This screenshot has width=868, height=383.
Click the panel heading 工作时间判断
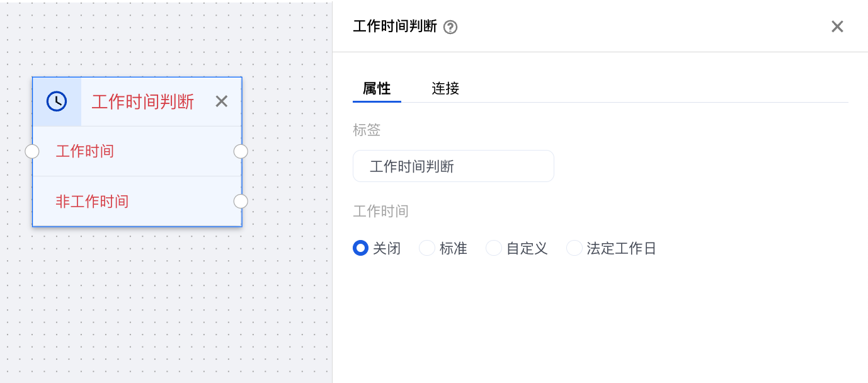(395, 26)
